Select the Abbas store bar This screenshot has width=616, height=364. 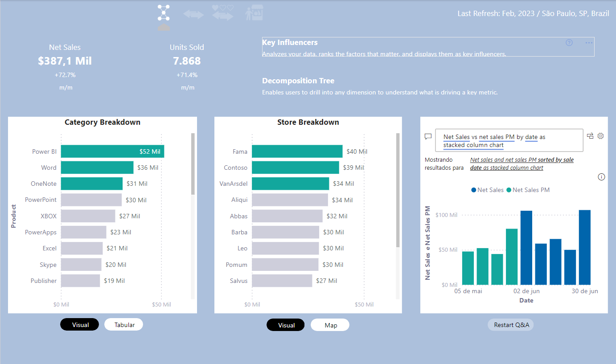point(287,216)
